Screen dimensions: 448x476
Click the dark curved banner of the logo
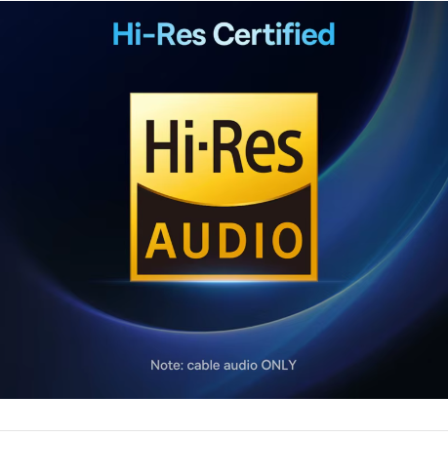click(x=224, y=231)
